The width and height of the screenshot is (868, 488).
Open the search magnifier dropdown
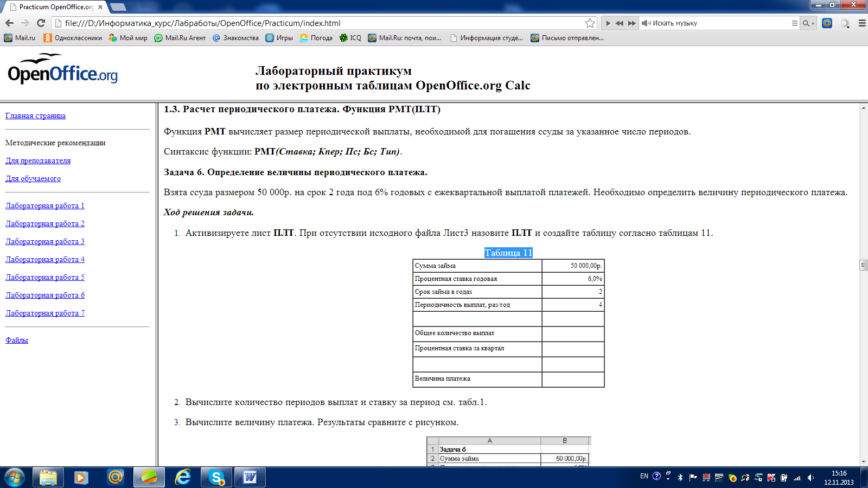[808, 23]
